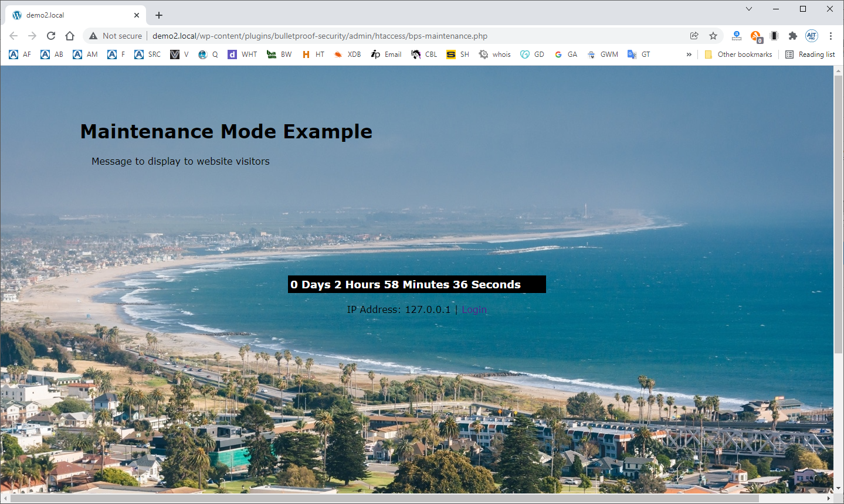
Task: Open Chrome's three-dot menu
Action: 831,36
